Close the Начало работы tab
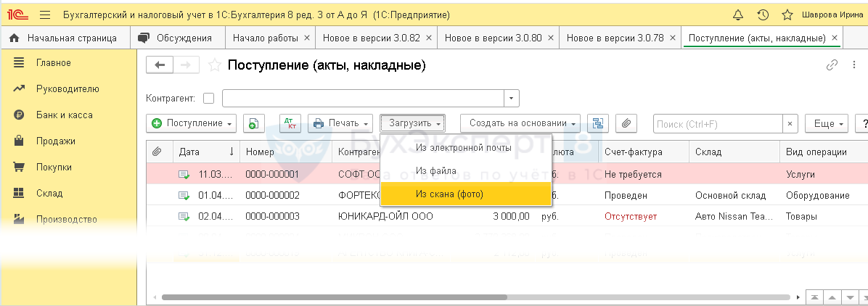Image resolution: width=868 pixels, height=306 pixels. tap(306, 38)
